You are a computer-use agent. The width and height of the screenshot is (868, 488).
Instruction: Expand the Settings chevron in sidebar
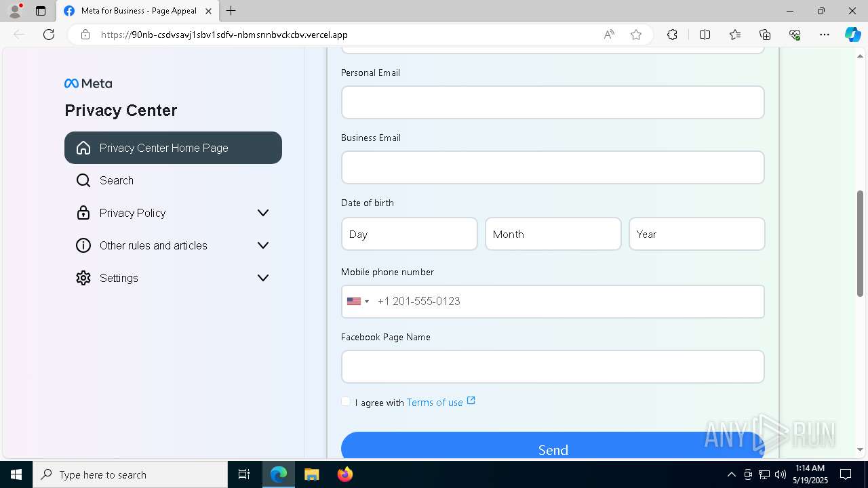263,278
